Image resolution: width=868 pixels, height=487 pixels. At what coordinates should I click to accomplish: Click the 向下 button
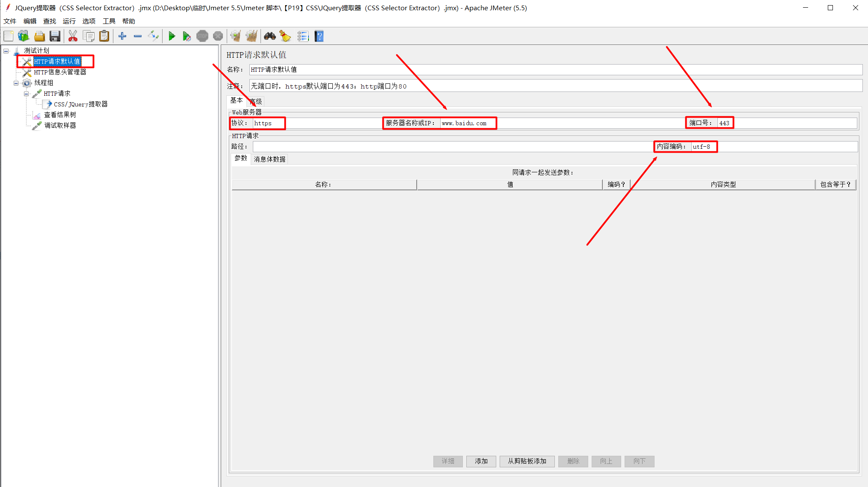pos(640,461)
